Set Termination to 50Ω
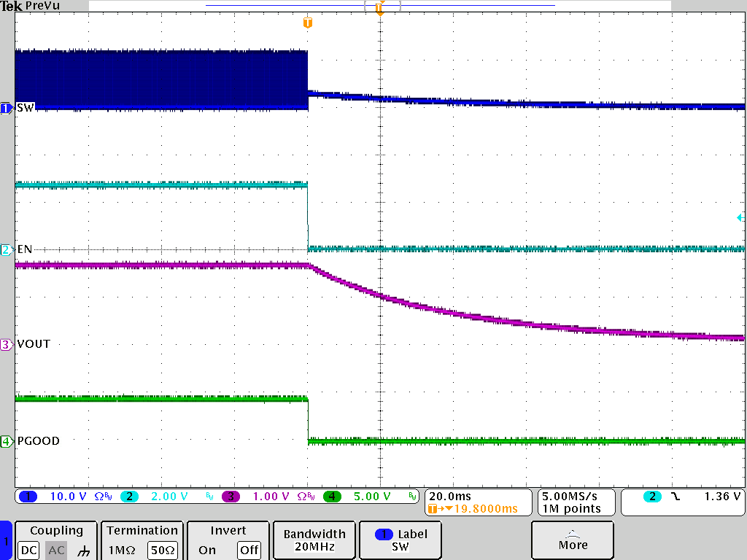 coord(162,551)
